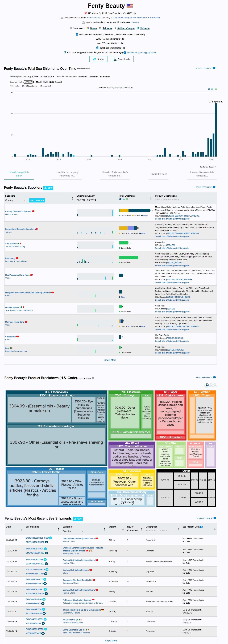Click the ship icon above the shipments chart
The height and width of the screenshot is (644, 228).
click(x=209, y=89)
